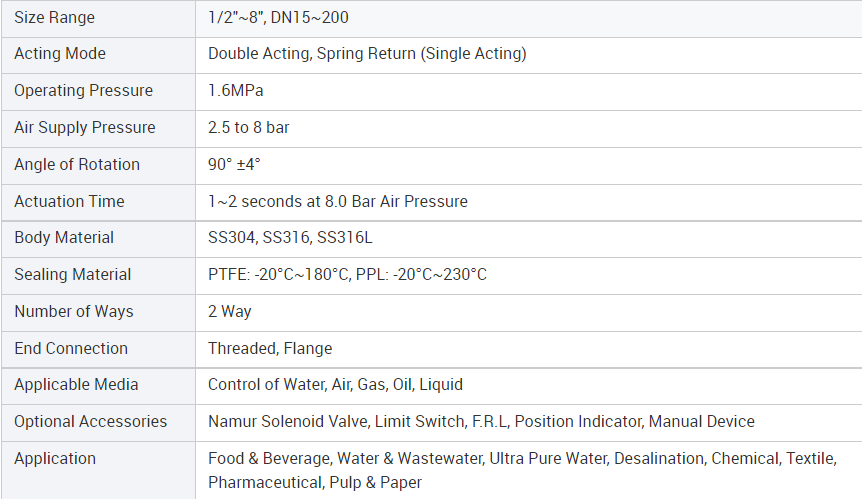Image resolution: width=862 pixels, height=499 pixels.
Task: Select the 'Body Material' label
Action: pos(64,237)
